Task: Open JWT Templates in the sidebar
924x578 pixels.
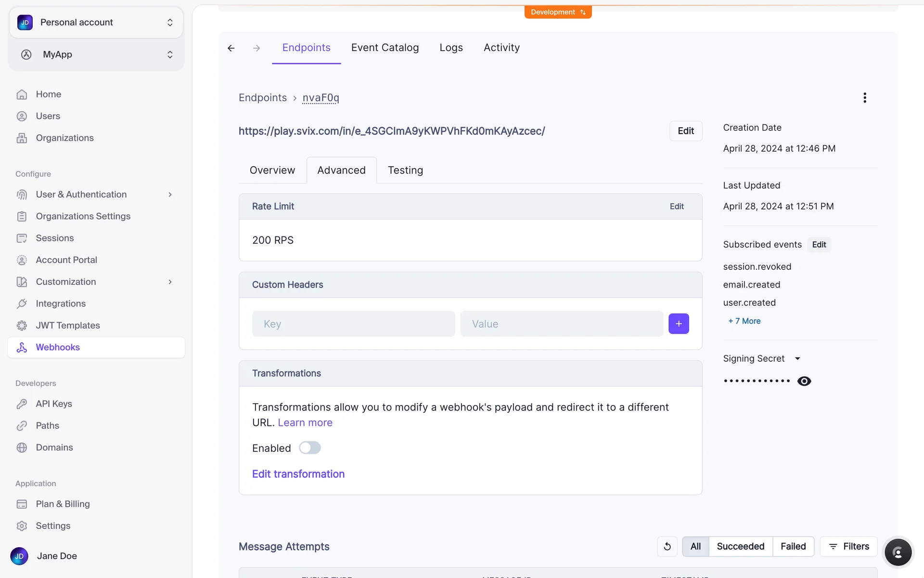Action: click(x=68, y=326)
